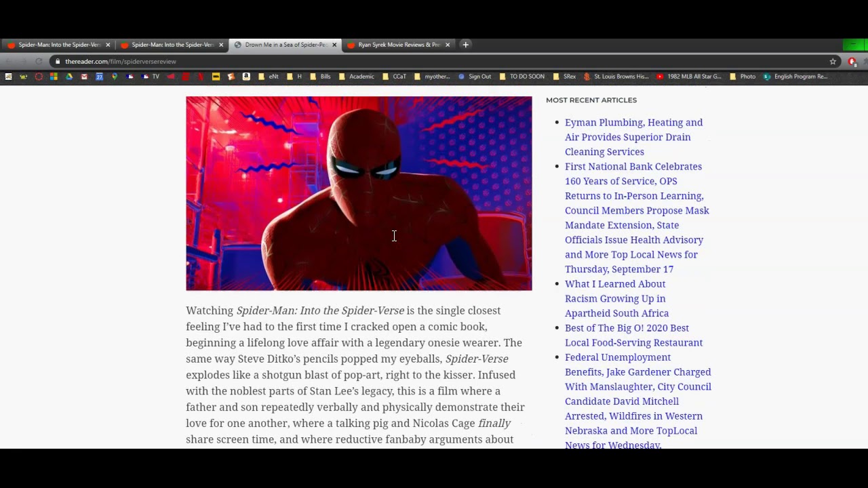The width and height of the screenshot is (868, 488).
Task: Expand the Bills bookmarks folder
Action: (x=320, y=77)
